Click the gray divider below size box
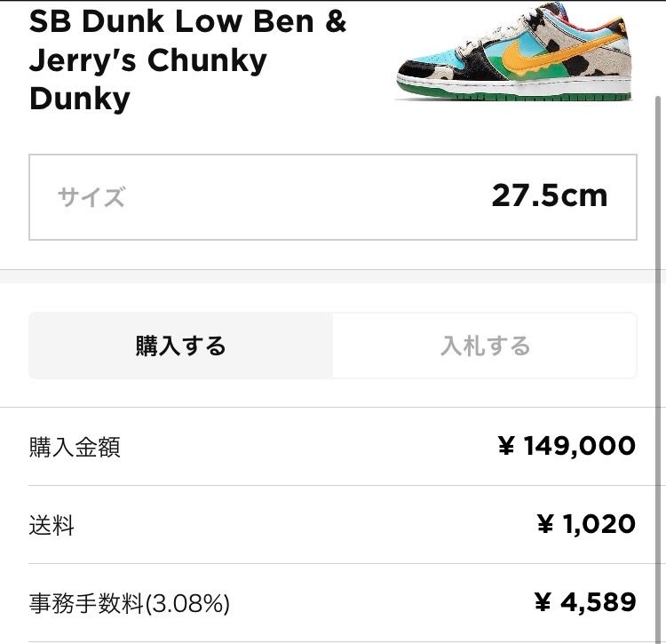 click(x=333, y=276)
